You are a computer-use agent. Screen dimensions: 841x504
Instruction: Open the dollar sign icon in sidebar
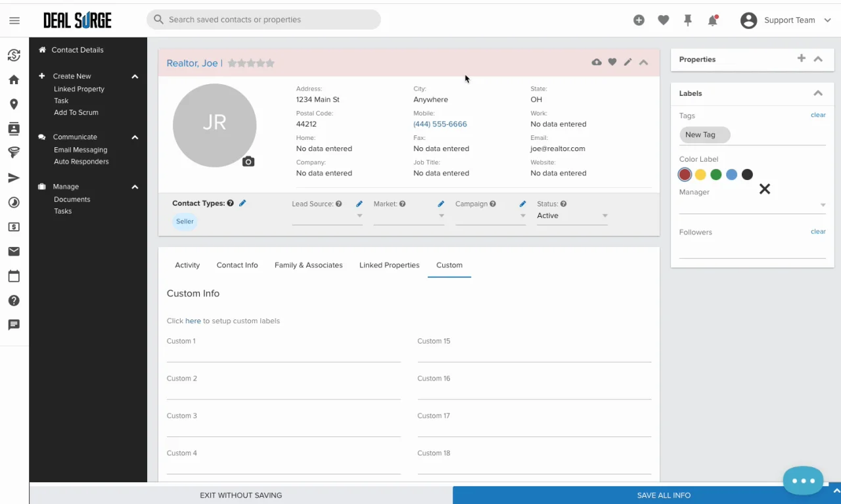click(14, 227)
